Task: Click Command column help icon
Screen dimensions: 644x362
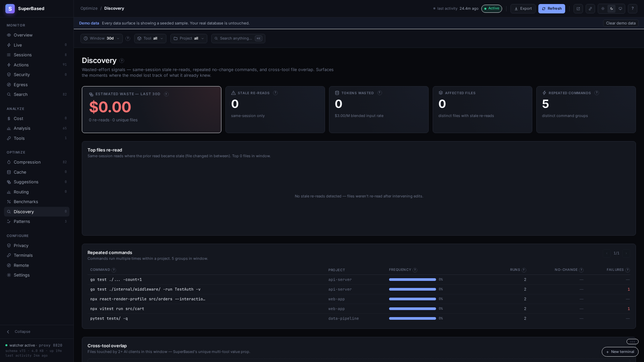Action: coord(114,270)
